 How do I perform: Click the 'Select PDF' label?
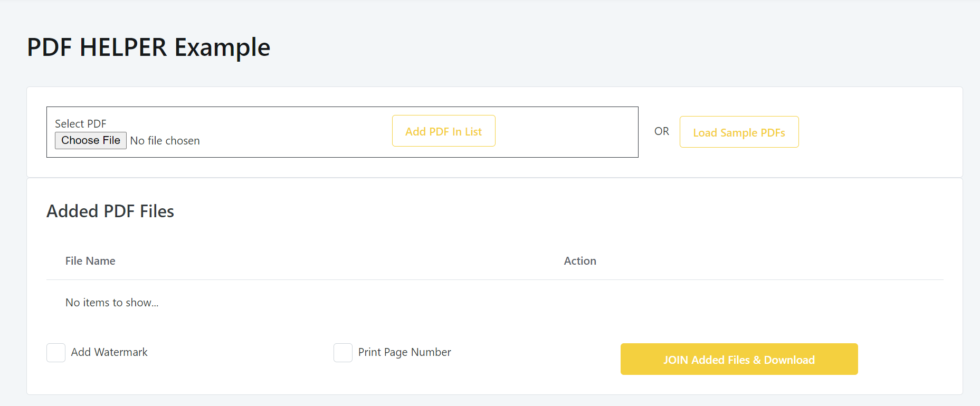click(81, 124)
